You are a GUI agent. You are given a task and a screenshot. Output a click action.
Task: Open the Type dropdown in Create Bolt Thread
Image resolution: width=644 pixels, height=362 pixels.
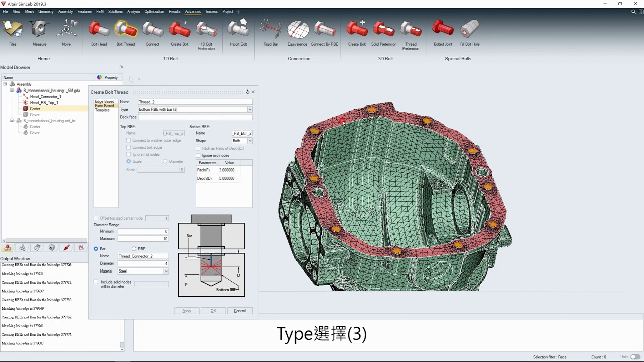tap(250, 109)
